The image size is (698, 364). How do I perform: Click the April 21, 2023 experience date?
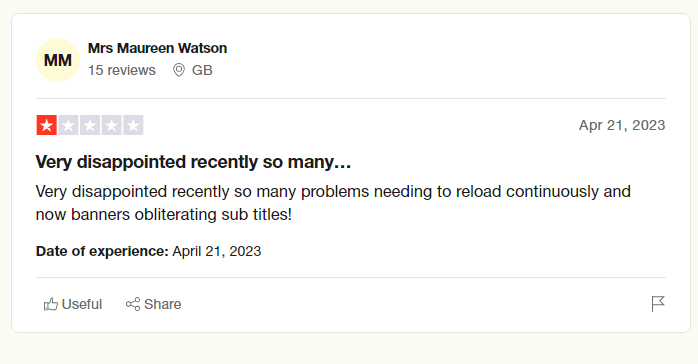[x=217, y=251]
